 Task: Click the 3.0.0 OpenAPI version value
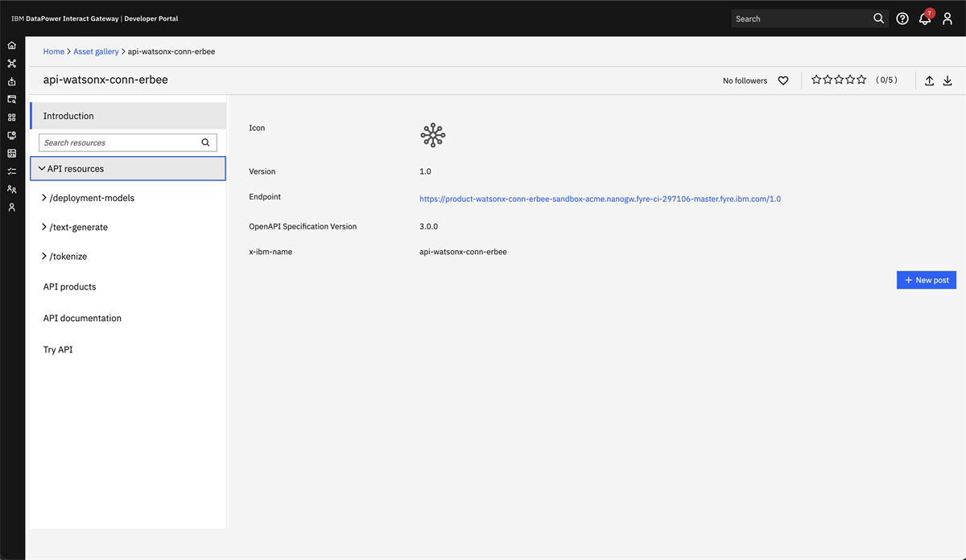(x=428, y=226)
